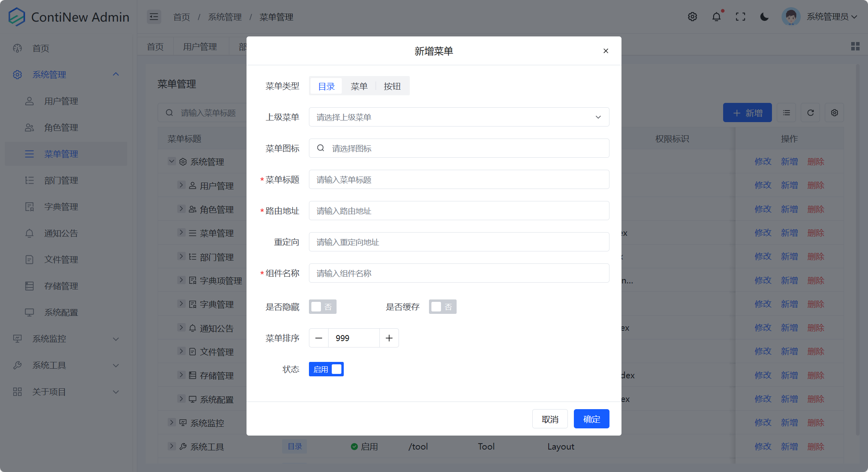The height and width of the screenshot is (472, 868).
Task: Enable fullscreen mode via the expand icon
Action: point(740,17)
